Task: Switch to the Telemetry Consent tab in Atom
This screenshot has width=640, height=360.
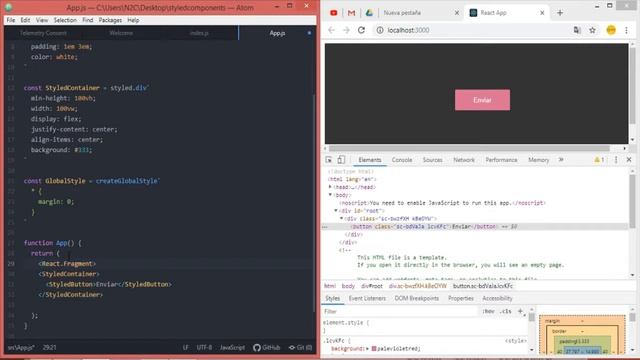Action: 43,33
